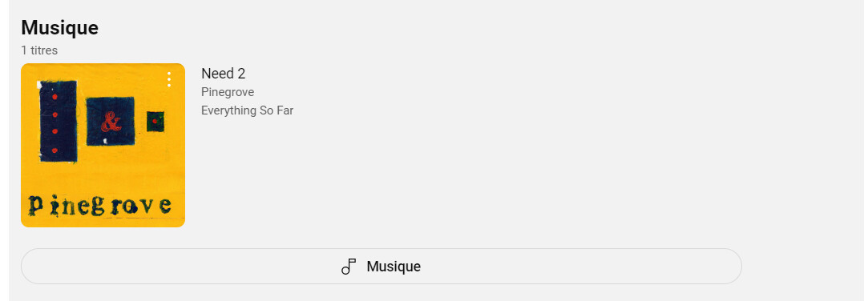The width and height of the screenshot is (868, 301).
Task: Click the center blue square on the artwork
Action: (110, 121)
